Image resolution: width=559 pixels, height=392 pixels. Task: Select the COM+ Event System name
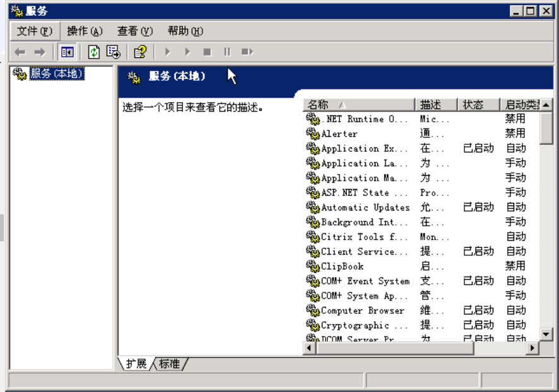point(365,281)
